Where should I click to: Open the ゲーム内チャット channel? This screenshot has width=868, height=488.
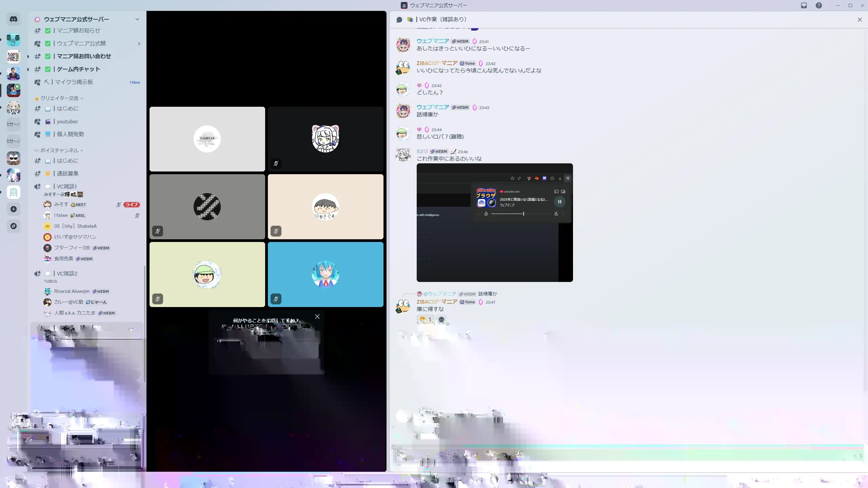pyautogui.click(x=79, y=69)
